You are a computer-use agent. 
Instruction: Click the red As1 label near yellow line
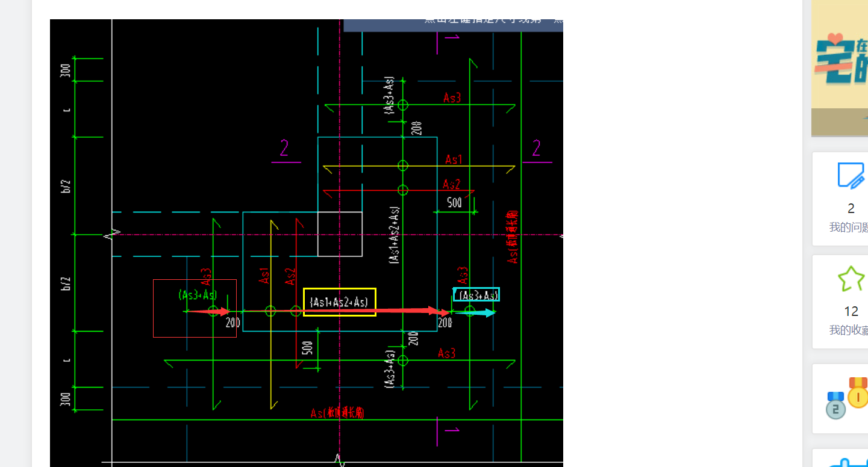[453, 159]
